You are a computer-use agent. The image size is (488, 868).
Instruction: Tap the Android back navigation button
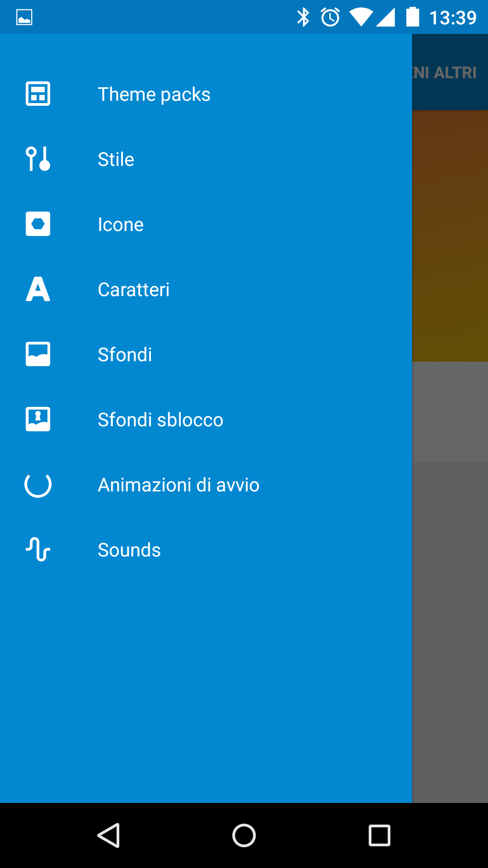tap(108, 835)
